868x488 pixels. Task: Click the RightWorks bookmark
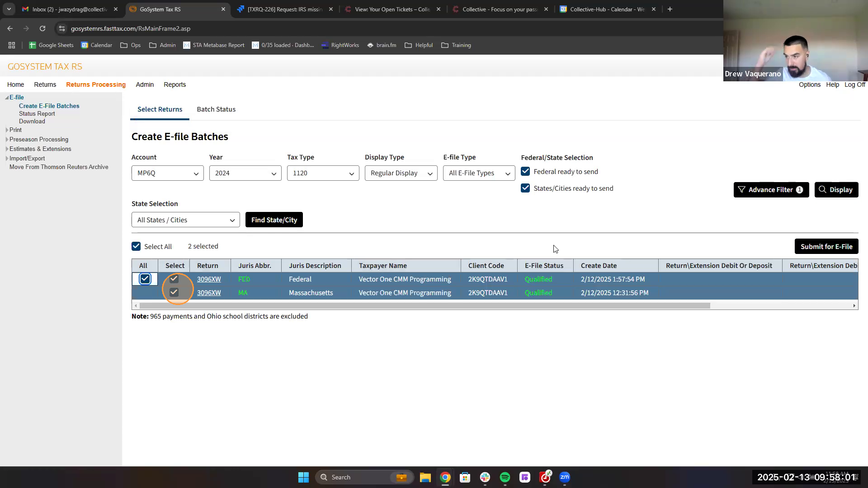click(340, 45)
